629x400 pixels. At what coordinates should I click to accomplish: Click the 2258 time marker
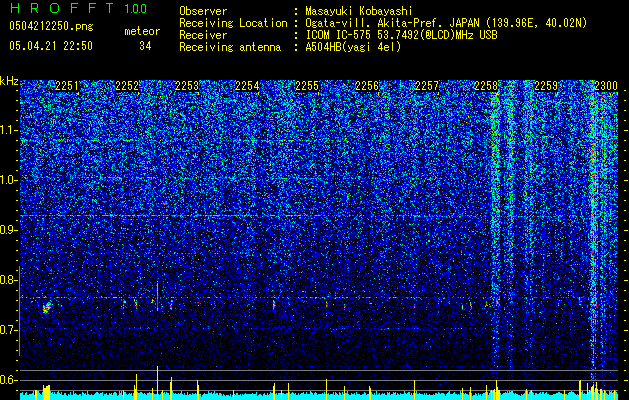coord(486,86)
